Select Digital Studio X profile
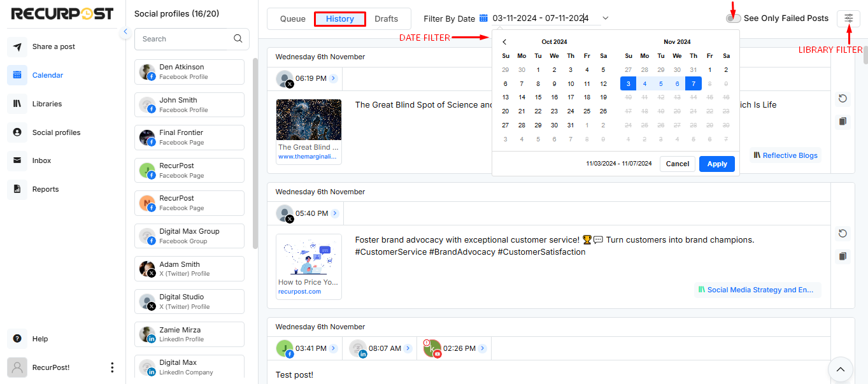The image size is (868, 384). coord(190,302)
